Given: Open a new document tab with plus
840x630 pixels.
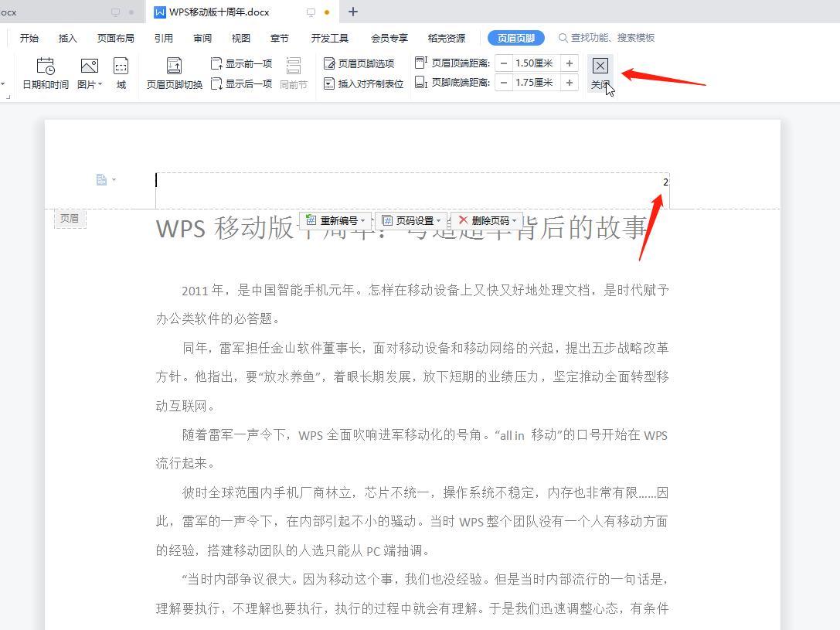Looking at the screenshot, I should [353, 12].
